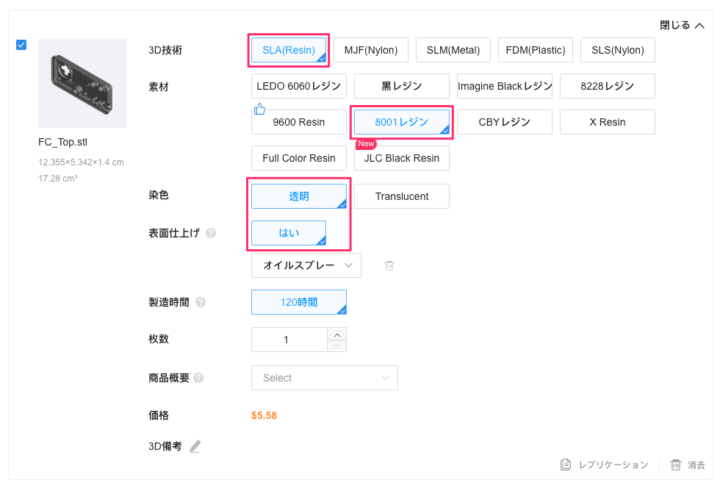Open the 商品概要 Select dropdown
The image size is (720, 491).
323,378
